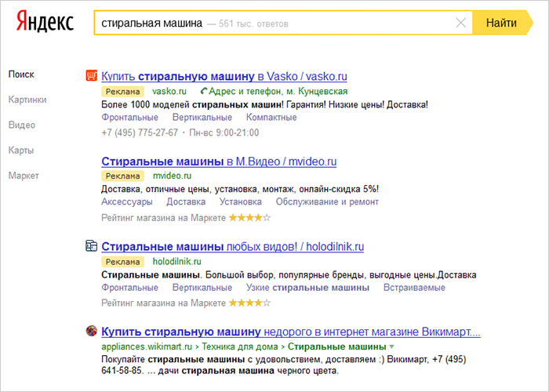Open appliances.wikimart.ru URL
Viewport: 549px width, 392px height.
tap(147, 347)
